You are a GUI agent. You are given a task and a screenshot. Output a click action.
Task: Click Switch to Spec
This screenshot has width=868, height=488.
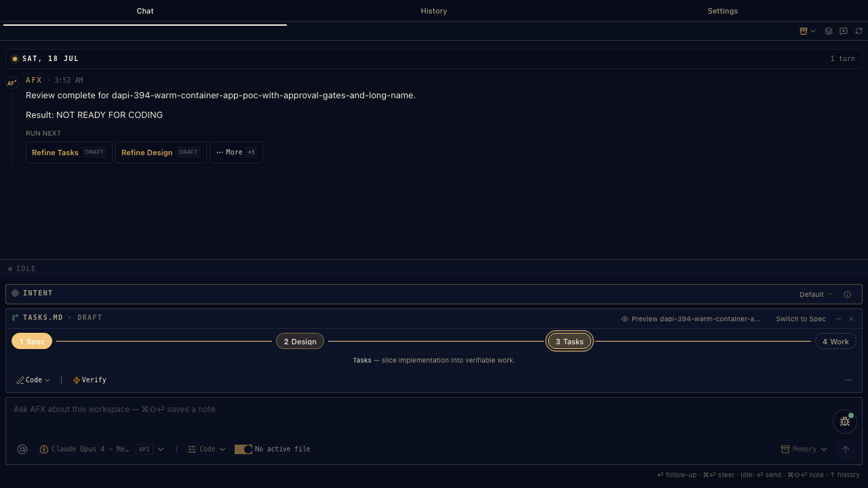pyautogui.click(x=801, y=319)
